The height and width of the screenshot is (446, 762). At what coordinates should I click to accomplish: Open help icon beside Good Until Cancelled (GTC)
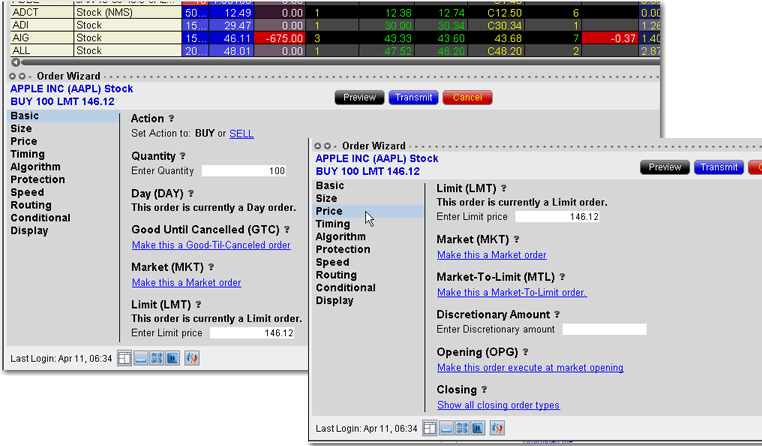coord(287,229)
